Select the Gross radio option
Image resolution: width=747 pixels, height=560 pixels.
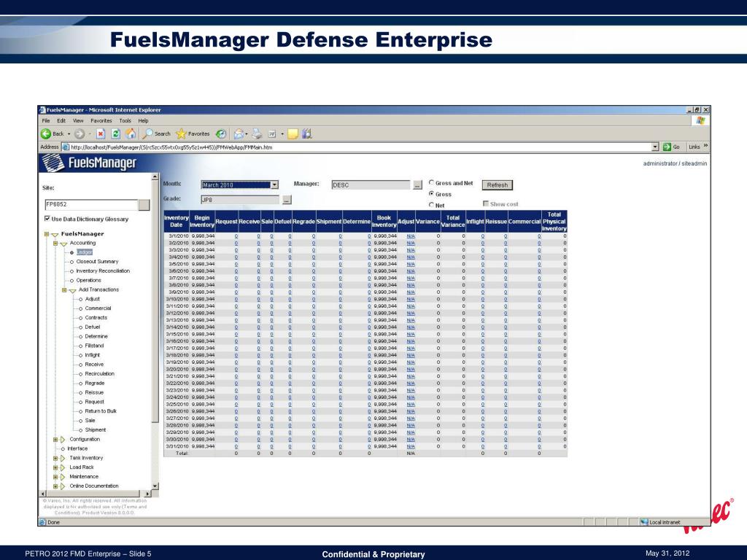431,194
